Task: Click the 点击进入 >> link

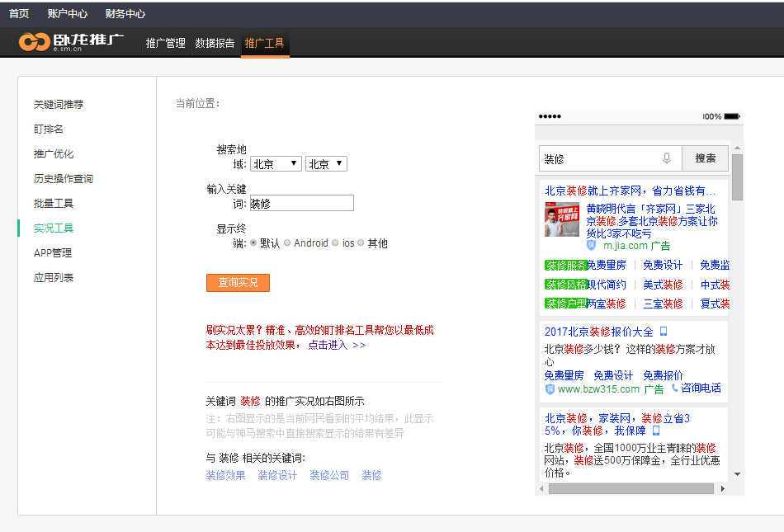Action: [337, 345]
